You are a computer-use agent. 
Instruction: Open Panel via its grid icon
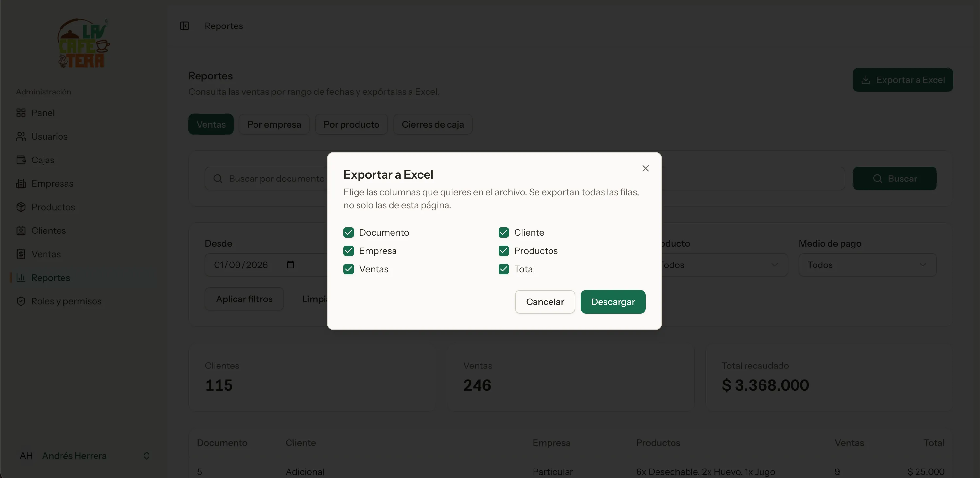tap(21, 113)
